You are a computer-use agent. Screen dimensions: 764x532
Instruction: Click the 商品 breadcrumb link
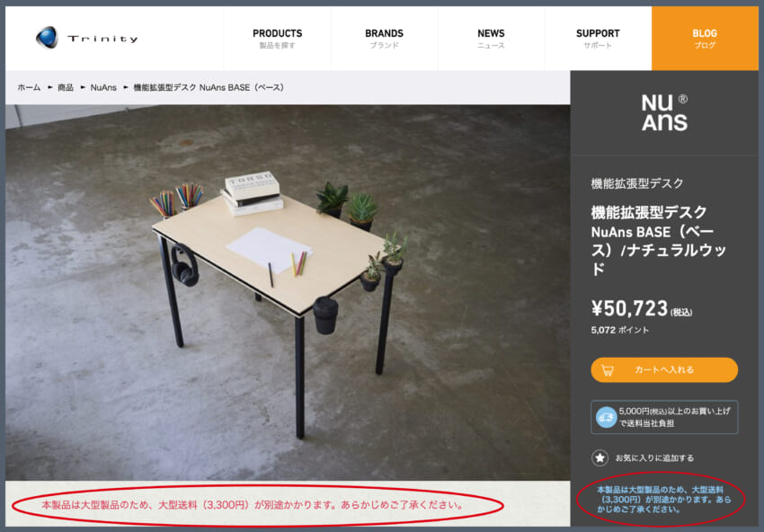pos(66,88)
